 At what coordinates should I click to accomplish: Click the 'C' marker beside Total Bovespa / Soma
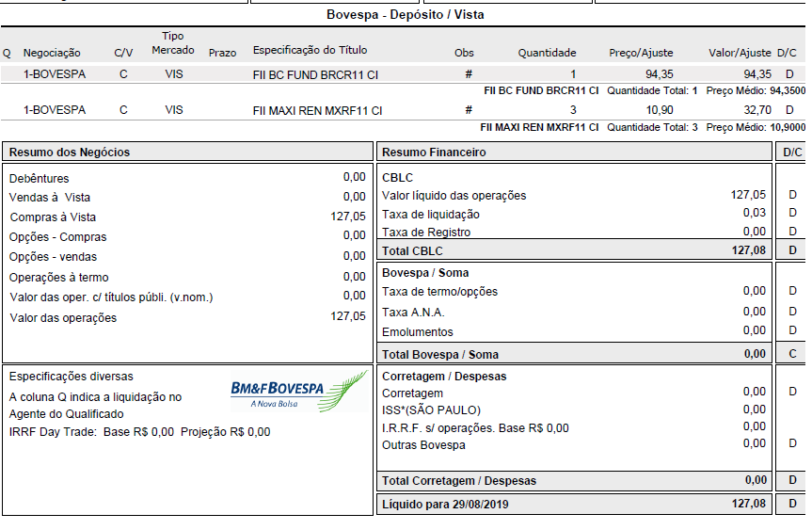[x=792, y=354]
